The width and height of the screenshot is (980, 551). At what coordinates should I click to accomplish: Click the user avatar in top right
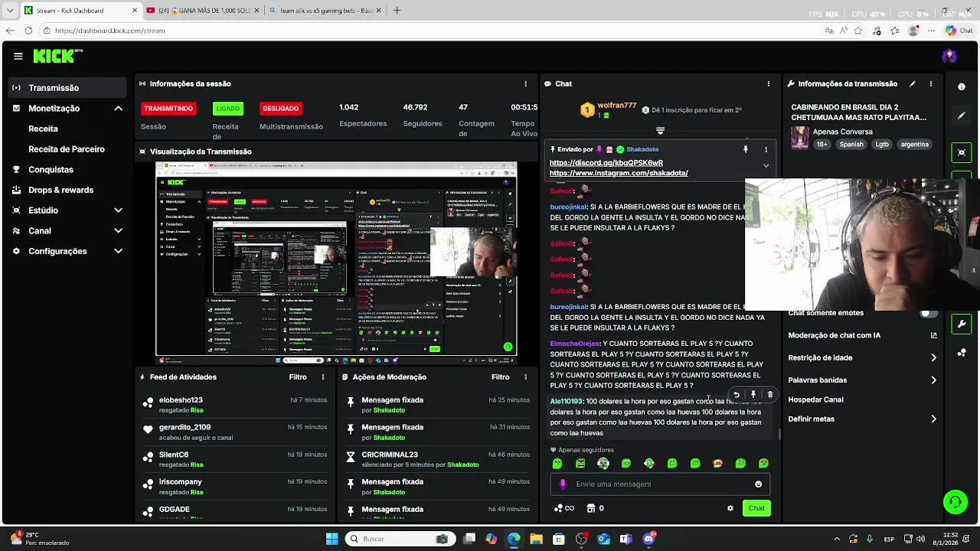pyautogui.click(x=949, y=56)
